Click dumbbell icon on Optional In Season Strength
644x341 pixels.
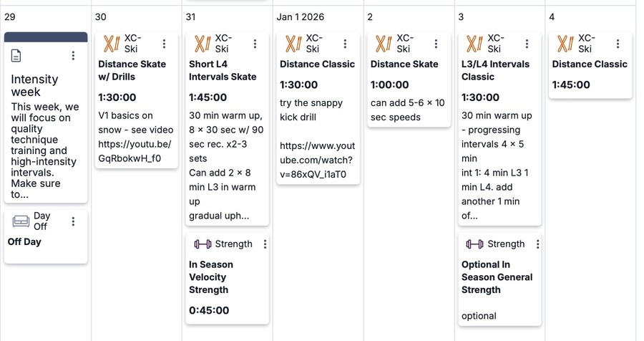[x=474, y=244]
